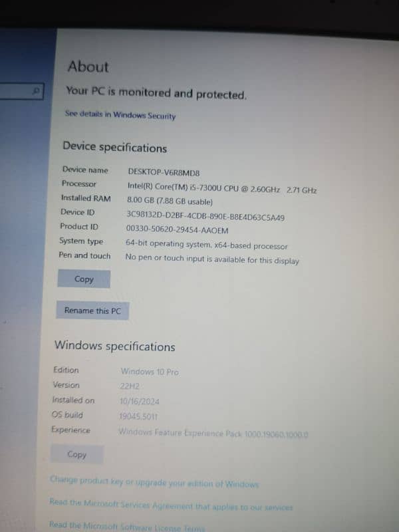Image resolution: width=399 pixels, height=532 pixels.
Task: Copy the device specifications
Action: click(84, 279)
